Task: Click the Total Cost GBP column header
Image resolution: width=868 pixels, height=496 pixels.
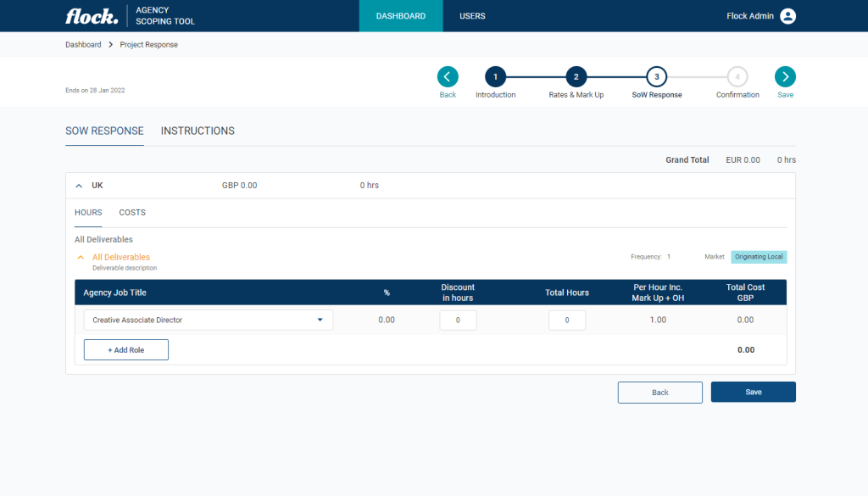Action: [745, 293]
